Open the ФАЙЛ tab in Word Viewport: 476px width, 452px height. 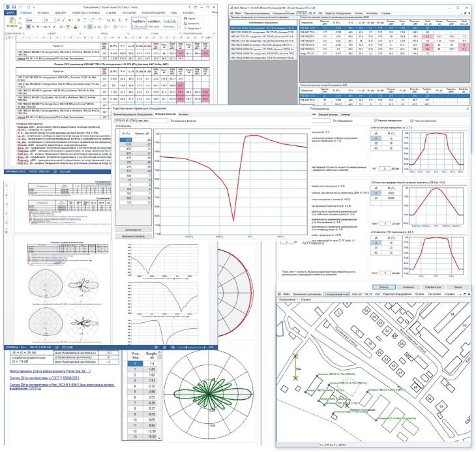(x=10, y=13)
